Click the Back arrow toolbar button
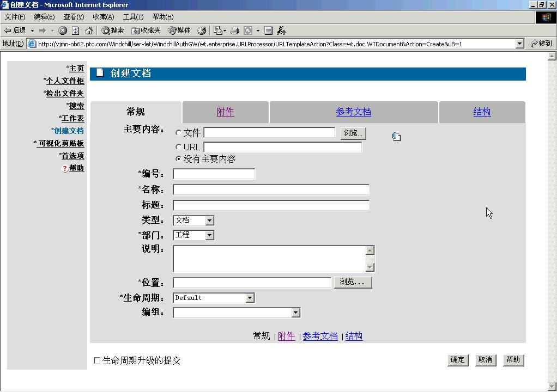 [x=15, y=30]
